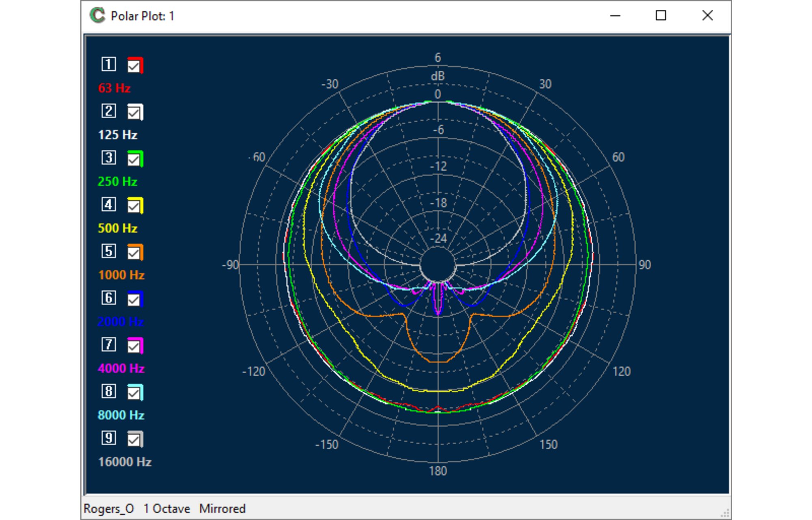Select the number 6 curve box icon

[108, 298]
